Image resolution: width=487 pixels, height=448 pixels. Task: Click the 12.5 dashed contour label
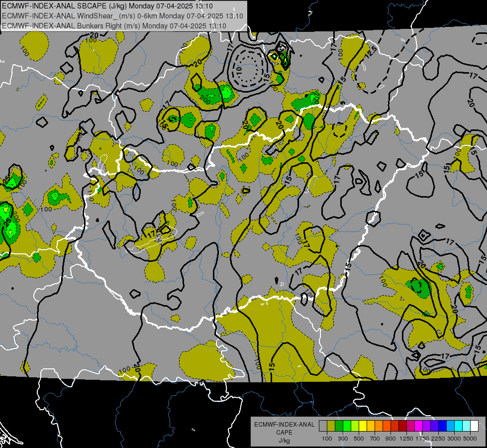(x=371, y=52)
